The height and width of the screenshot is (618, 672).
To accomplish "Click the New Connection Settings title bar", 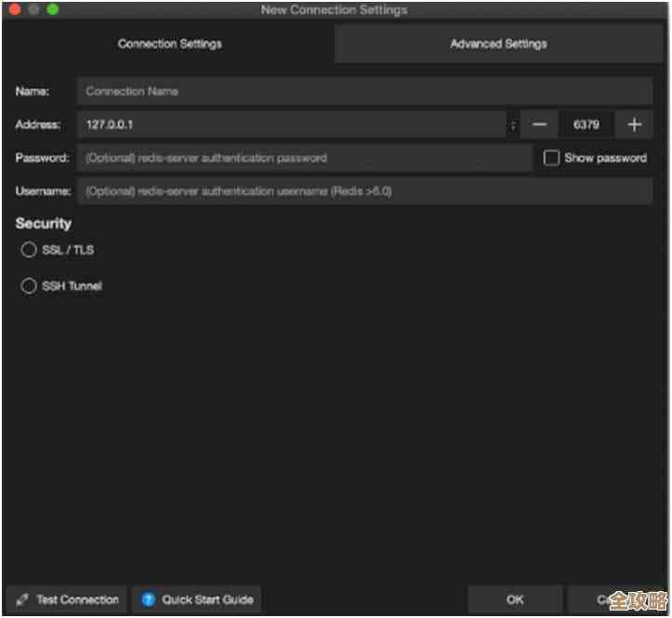I will 335,9.
